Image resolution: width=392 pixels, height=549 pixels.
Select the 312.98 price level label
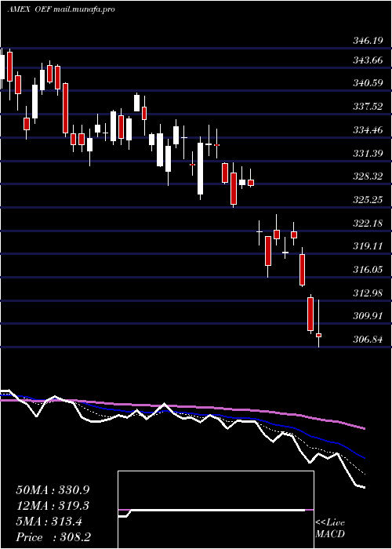coord(368,293)
